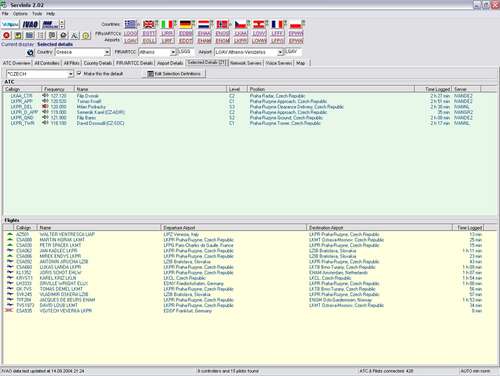Switch to ATC Overview tab
The height and width of the screenshot is (376, 500).
17,63
